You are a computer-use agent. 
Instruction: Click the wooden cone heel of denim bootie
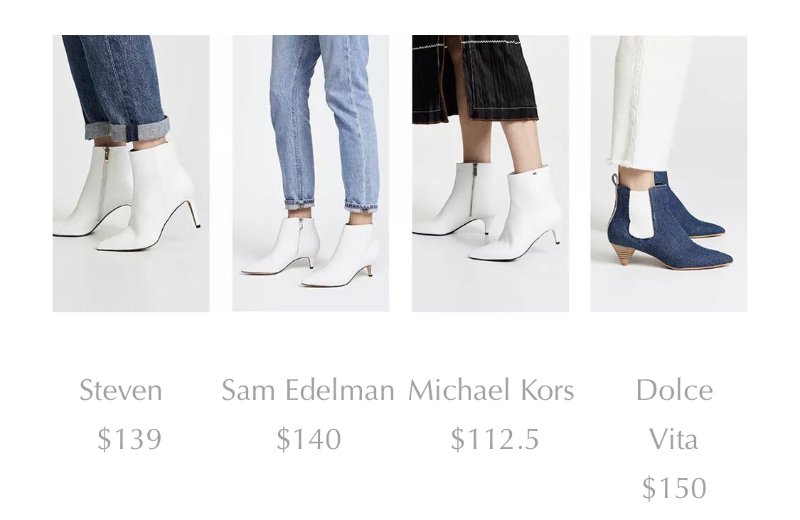coord(629,254)
